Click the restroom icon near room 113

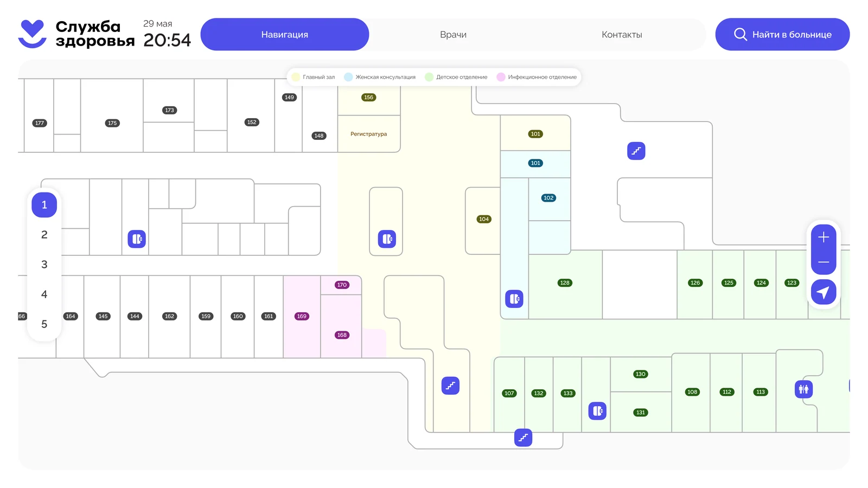click(x=803, y=389)
